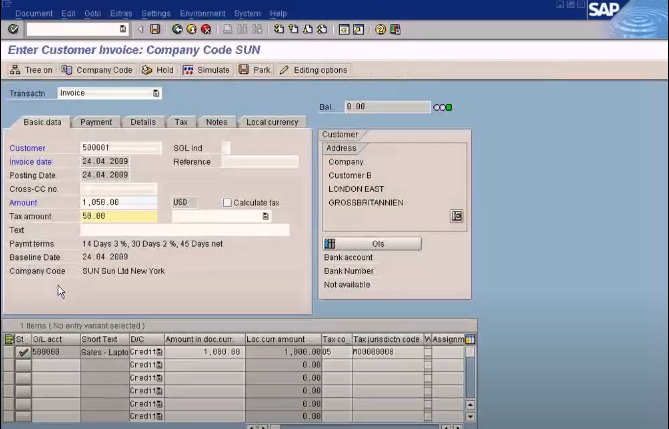The height and width of the screenshot is (429, 669).
Task: Click the Cross-CC no. field
Action: point(119,189)
